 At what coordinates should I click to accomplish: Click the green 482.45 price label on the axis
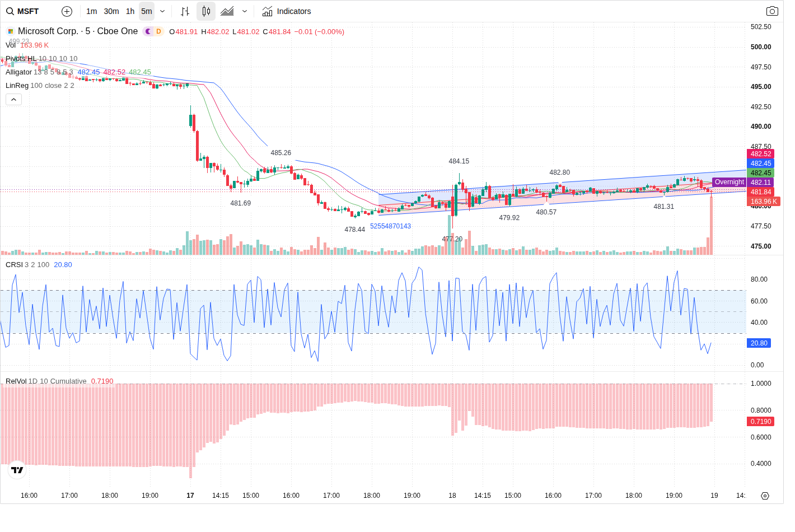tap(761, 173)
